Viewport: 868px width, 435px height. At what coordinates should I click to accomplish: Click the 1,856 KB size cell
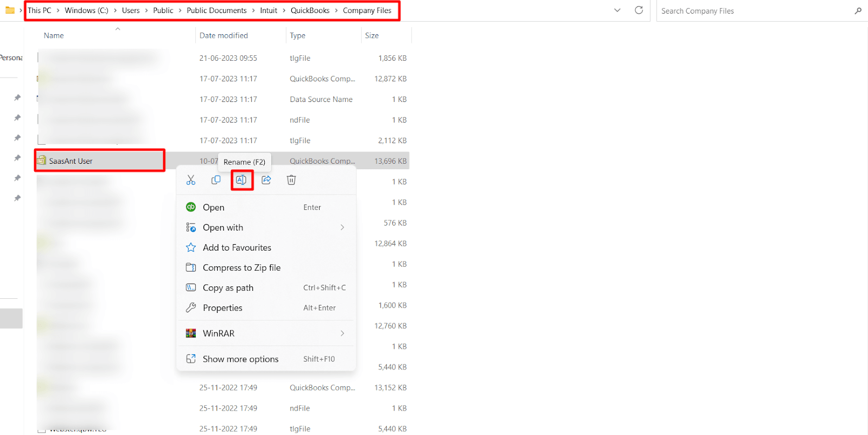[392, 58]
